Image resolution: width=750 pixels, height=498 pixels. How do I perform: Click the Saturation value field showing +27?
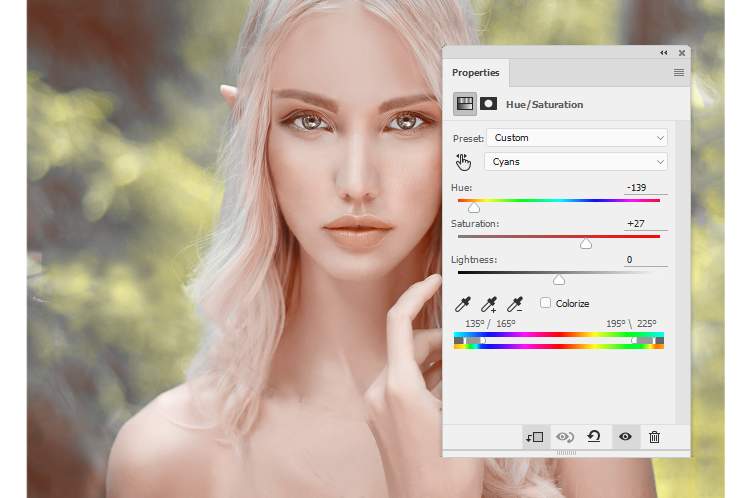pos(645,223)
